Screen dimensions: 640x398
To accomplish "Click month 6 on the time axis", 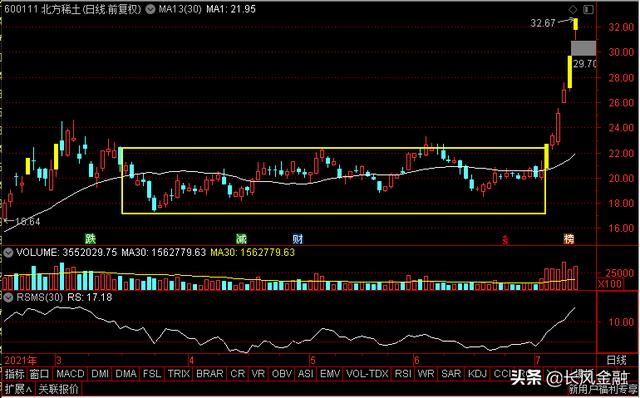I will (x=416, y=360).
